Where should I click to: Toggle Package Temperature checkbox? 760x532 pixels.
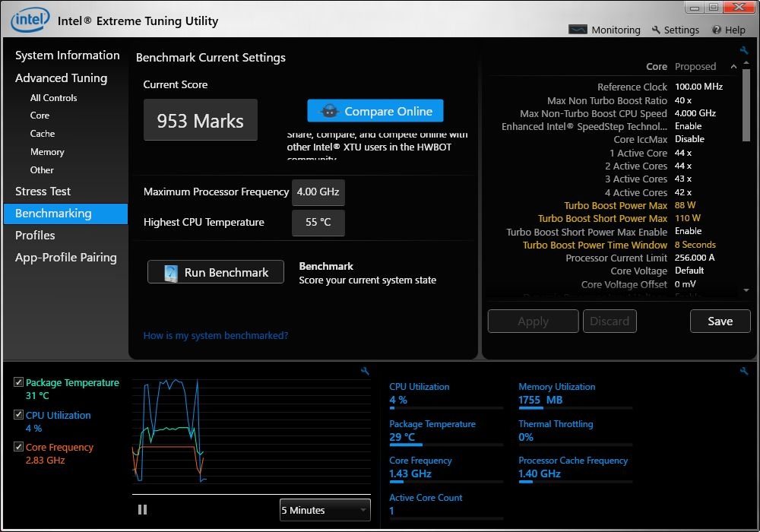[x=18, y=382]
